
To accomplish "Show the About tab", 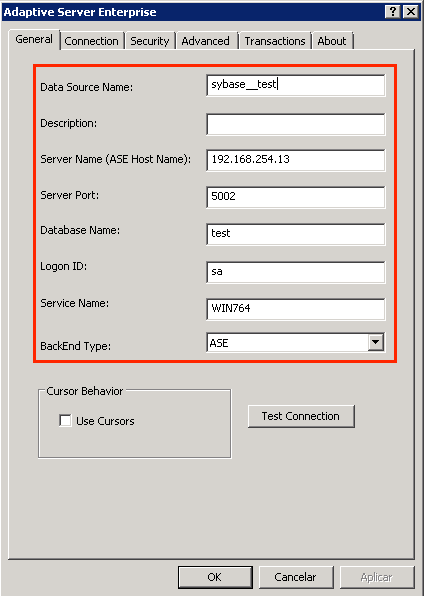I will tap(332, 41).
